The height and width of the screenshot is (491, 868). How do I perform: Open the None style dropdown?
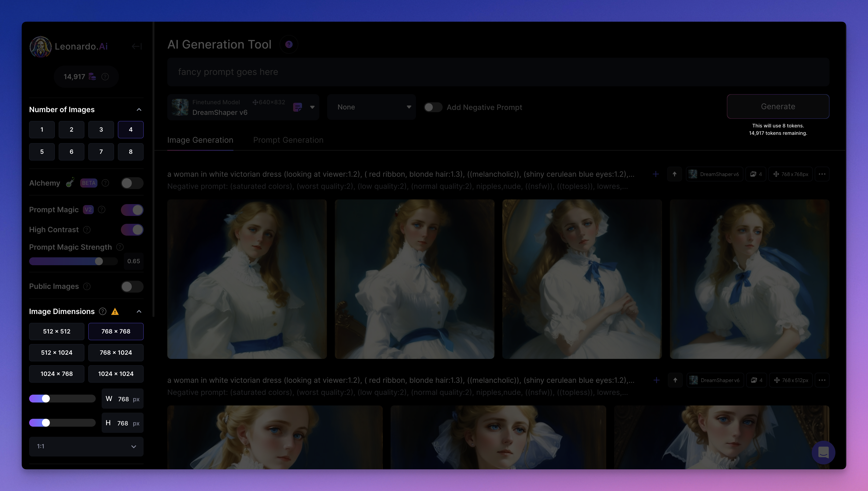(371, 107)
